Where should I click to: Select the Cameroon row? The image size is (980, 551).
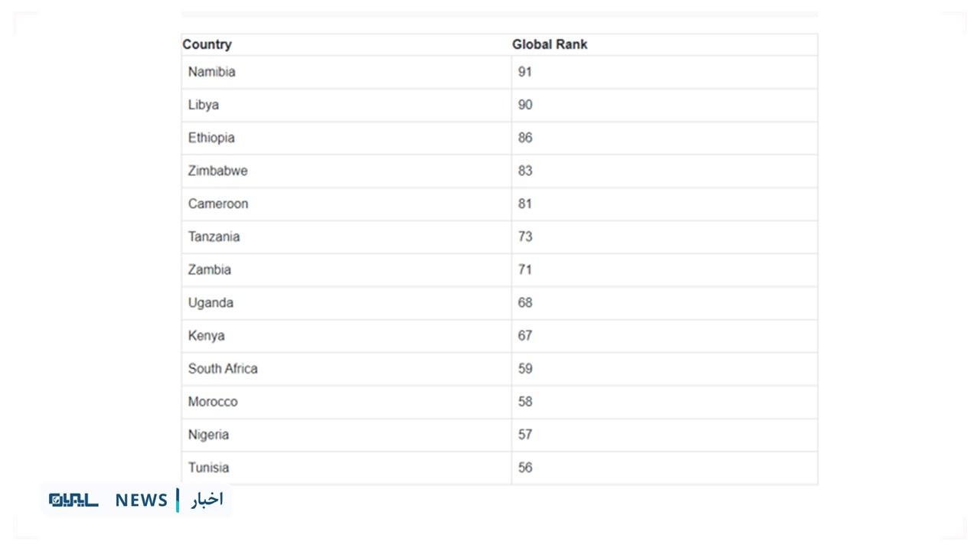499,204
